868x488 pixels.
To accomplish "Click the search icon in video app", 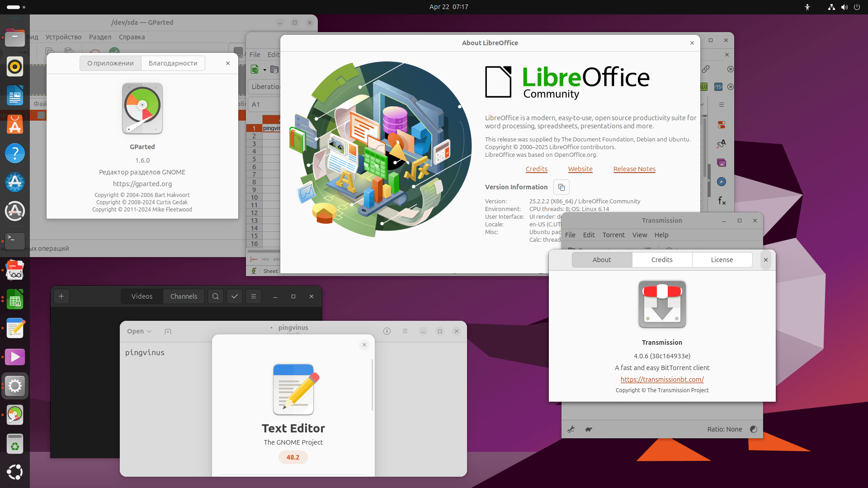I will (216, 296).
